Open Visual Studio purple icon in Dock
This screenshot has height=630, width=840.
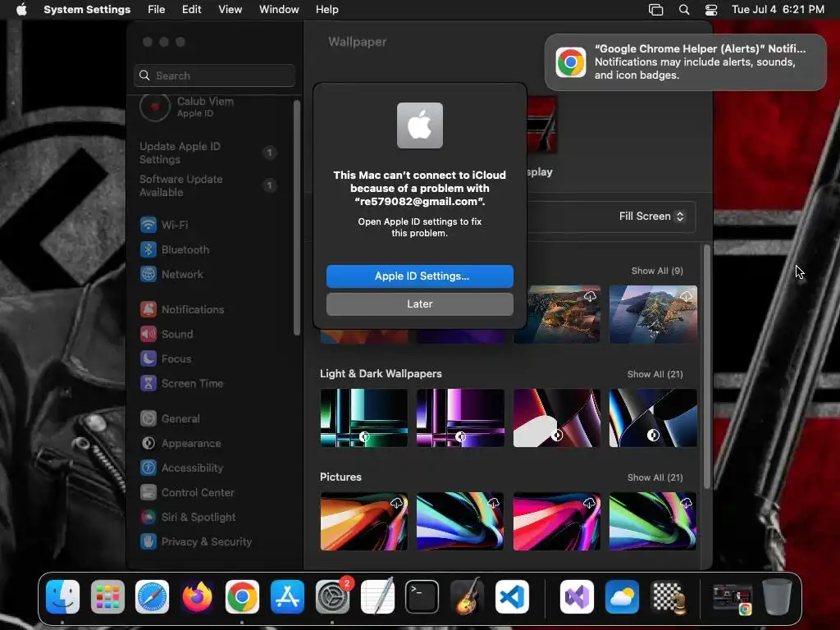point(577,596)
